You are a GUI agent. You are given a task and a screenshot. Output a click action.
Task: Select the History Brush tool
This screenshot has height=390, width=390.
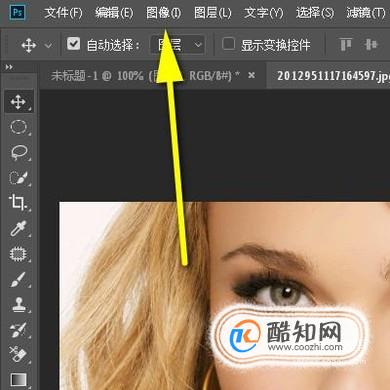(x=19, y=329)
